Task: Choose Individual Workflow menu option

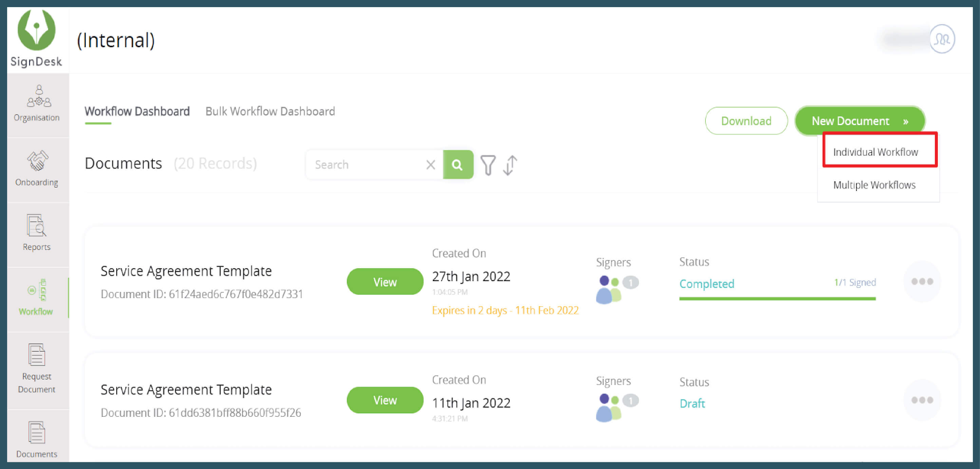Action: (875, 152)
